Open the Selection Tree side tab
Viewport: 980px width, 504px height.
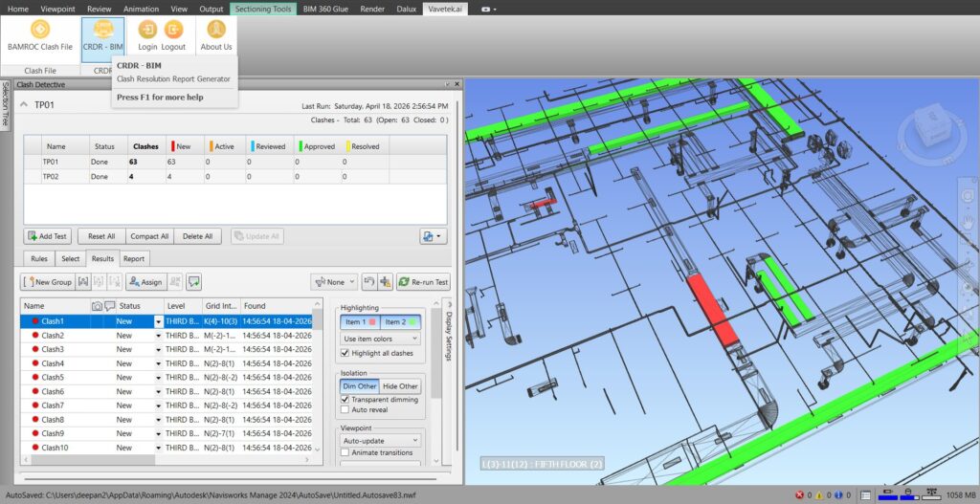click(x=5, y=105)
